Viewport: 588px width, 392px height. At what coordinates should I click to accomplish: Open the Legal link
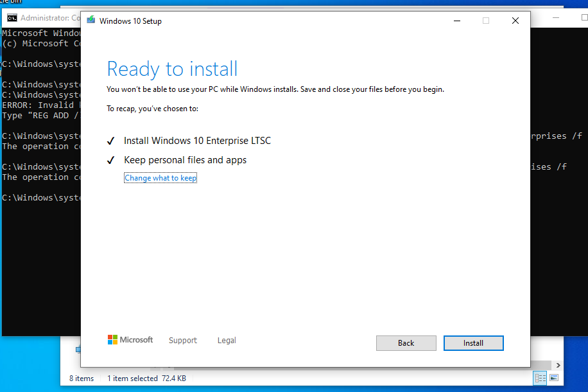click(227, 340)
